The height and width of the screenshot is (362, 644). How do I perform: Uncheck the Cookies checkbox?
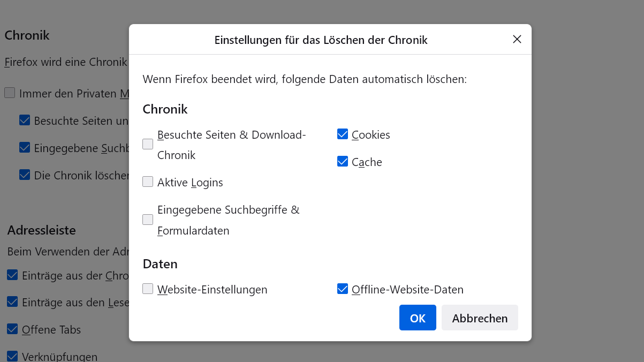point(343,134)
